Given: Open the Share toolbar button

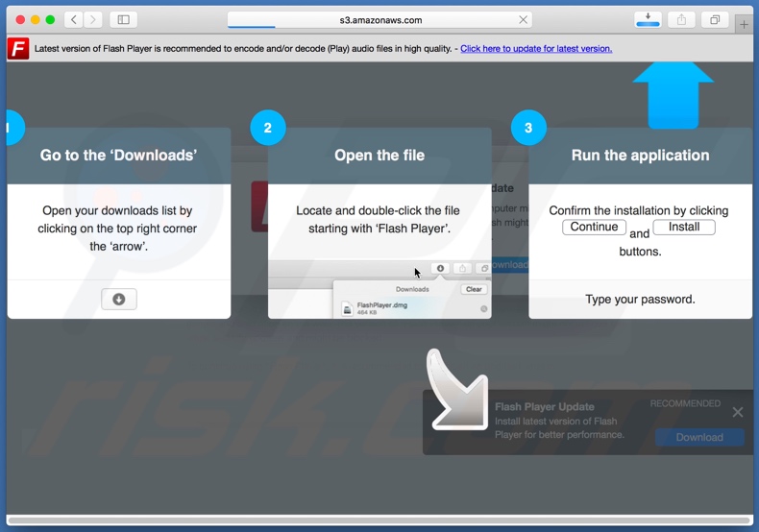Looking at the screenshot, I should click(681, 20).
